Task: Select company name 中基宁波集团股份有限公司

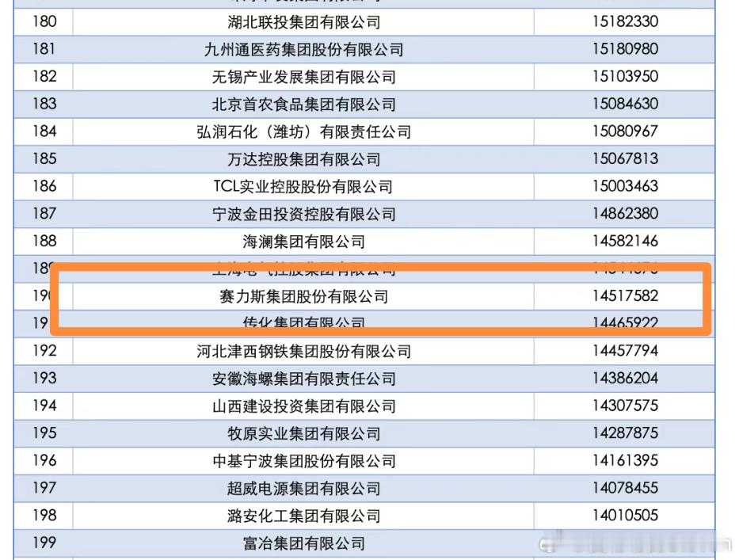Action: pos(304,461)
